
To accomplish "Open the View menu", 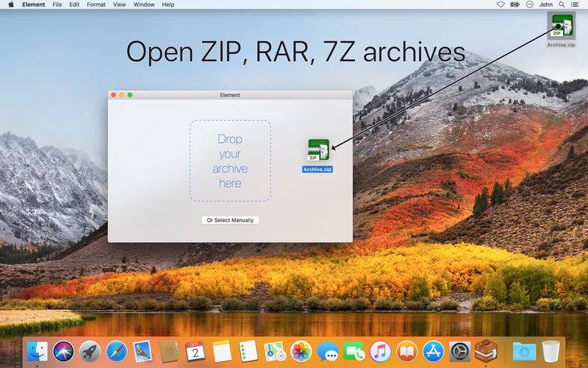I will [119, 4].
